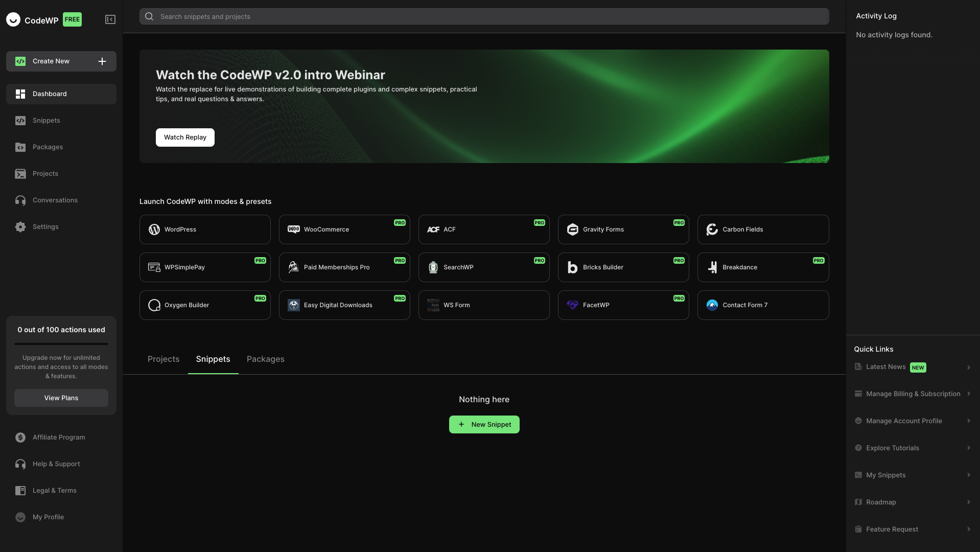Open the Snippets sidebar icon
This screenshot has width=980, height=552.
(20, 121)
